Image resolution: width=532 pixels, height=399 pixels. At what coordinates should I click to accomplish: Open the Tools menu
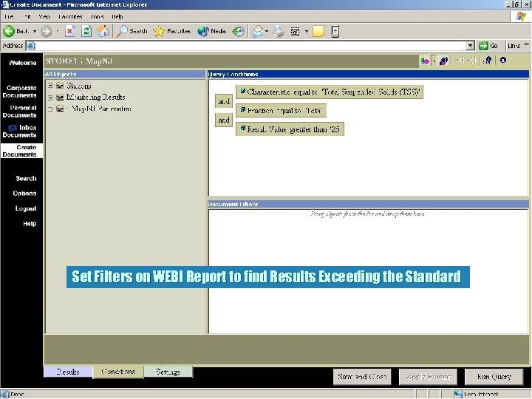(97, 16)
